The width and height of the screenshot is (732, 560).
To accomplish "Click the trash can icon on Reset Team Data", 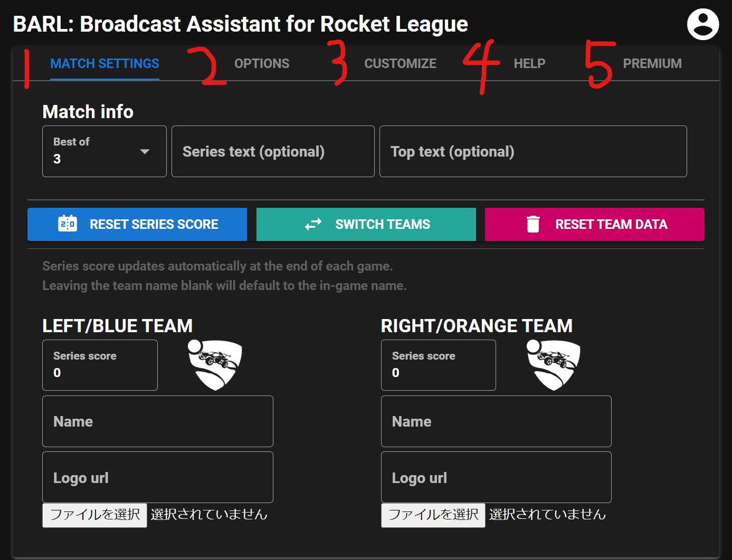I will click(533, 224).
